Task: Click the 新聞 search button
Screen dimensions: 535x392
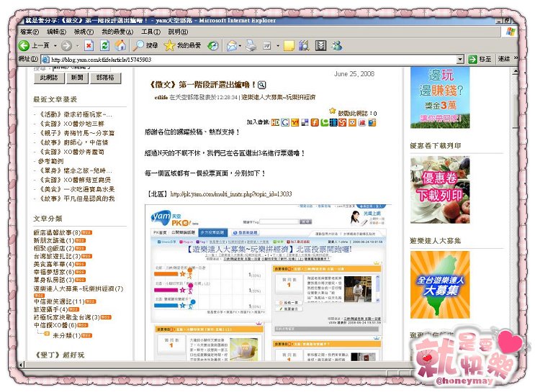Action: [x=77, y=78]
